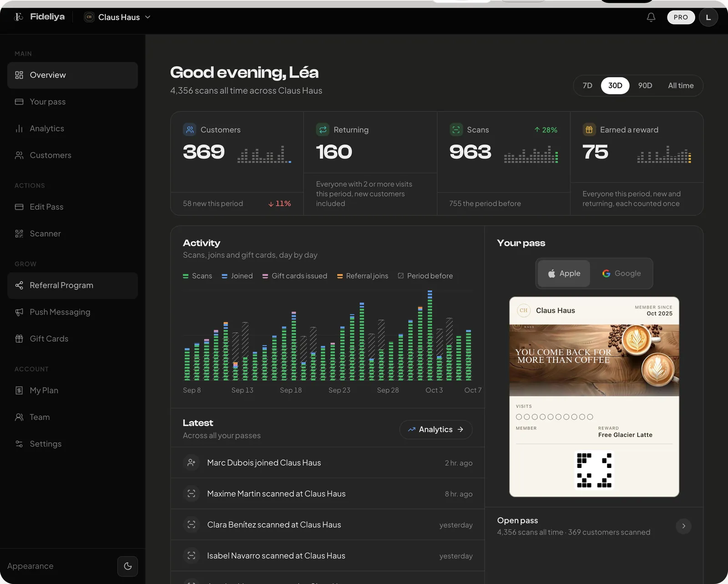Select the 90D time range
Screen dimensions: 728x584
[x=645, y=86]
